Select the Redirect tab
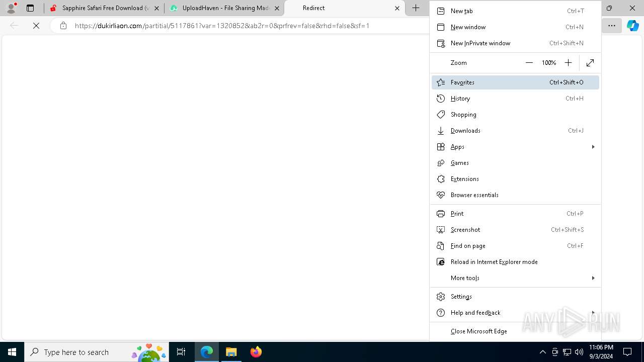This screenshot has height=362, width=644. click(345, 8)
